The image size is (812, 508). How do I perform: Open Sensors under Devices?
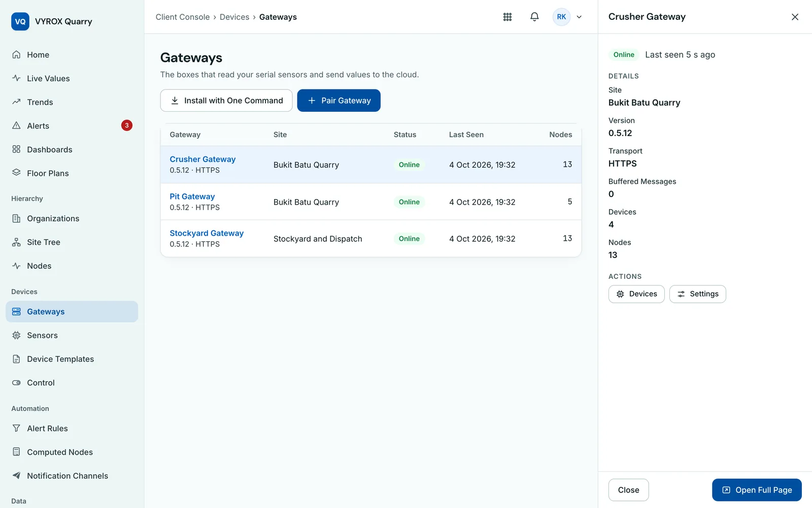pos(72,335)
